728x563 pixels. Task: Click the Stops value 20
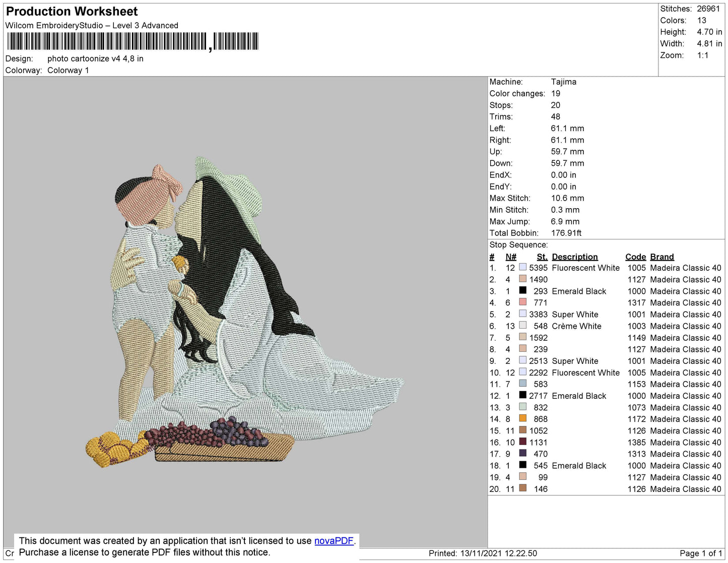556,105
